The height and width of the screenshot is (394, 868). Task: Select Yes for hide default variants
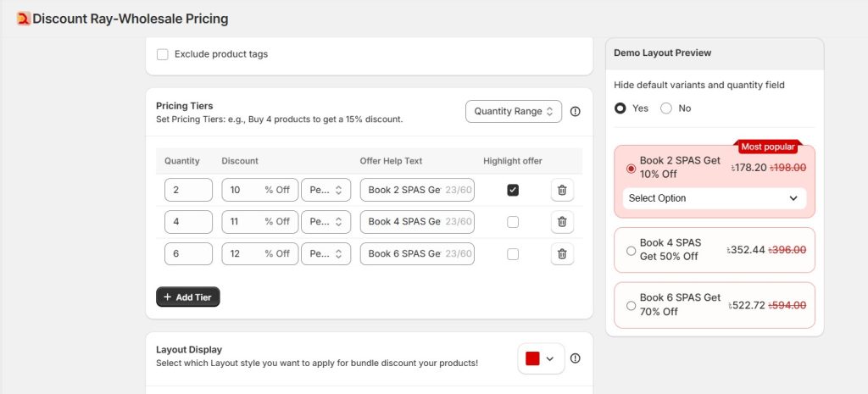coord(620,108)
